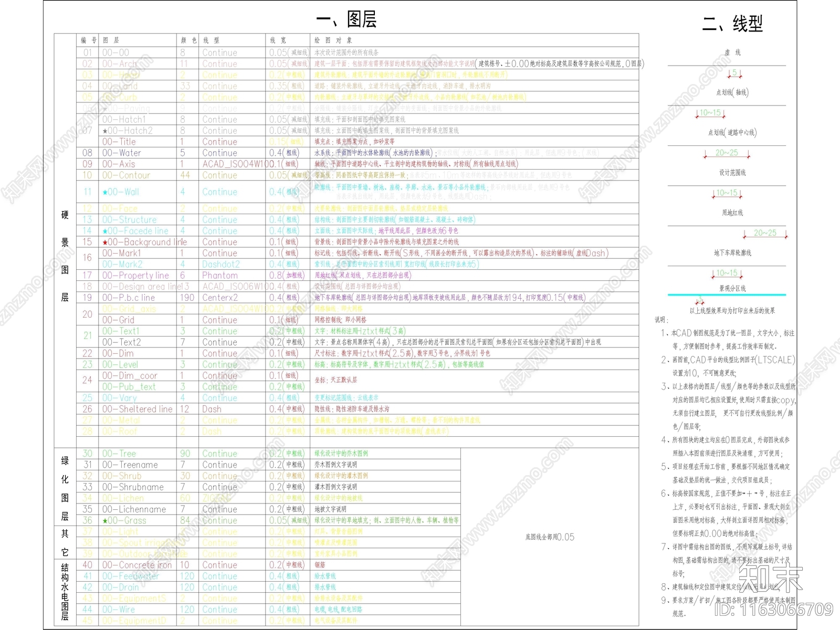Select the 00-Hatch1 layer cell
The image size is (840, 630).
point(124,119)
